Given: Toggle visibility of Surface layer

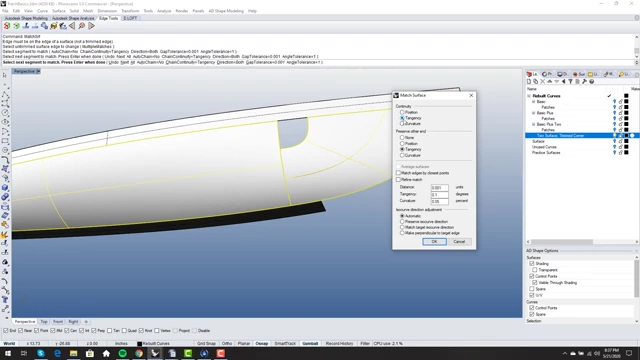Looking at the screenshot, I should (614, 141).
